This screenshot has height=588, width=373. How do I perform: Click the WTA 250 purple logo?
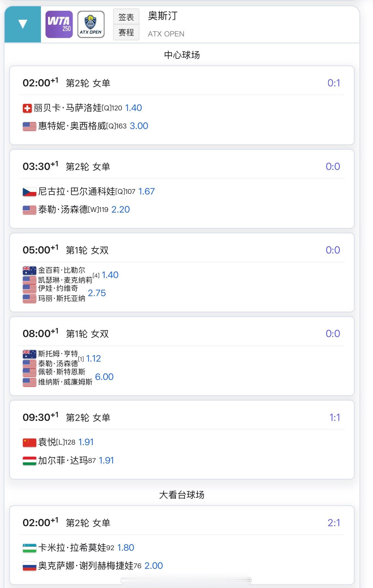pos(59,24)
